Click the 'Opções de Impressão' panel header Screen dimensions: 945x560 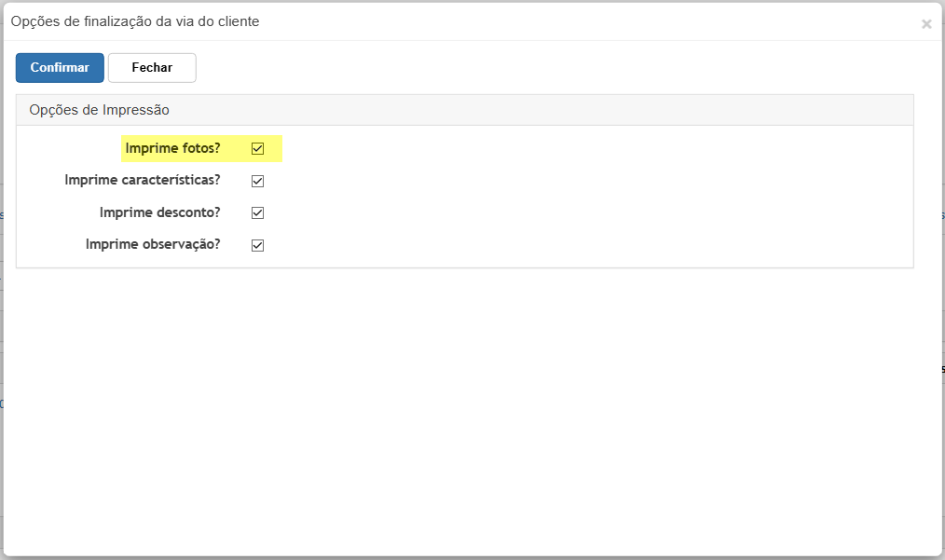click(465, 110)
